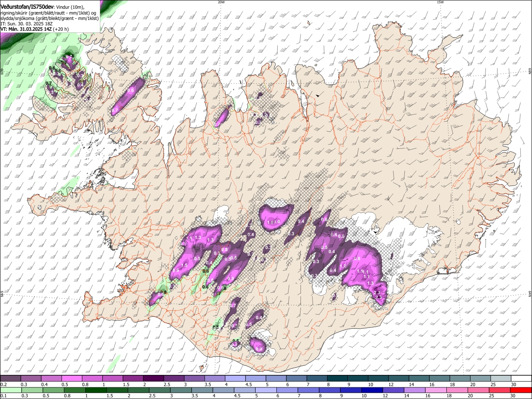Viewport: 532px width, 399px height.
Task: Select the light pink lower swatch starting at 16
Action: 436,390
